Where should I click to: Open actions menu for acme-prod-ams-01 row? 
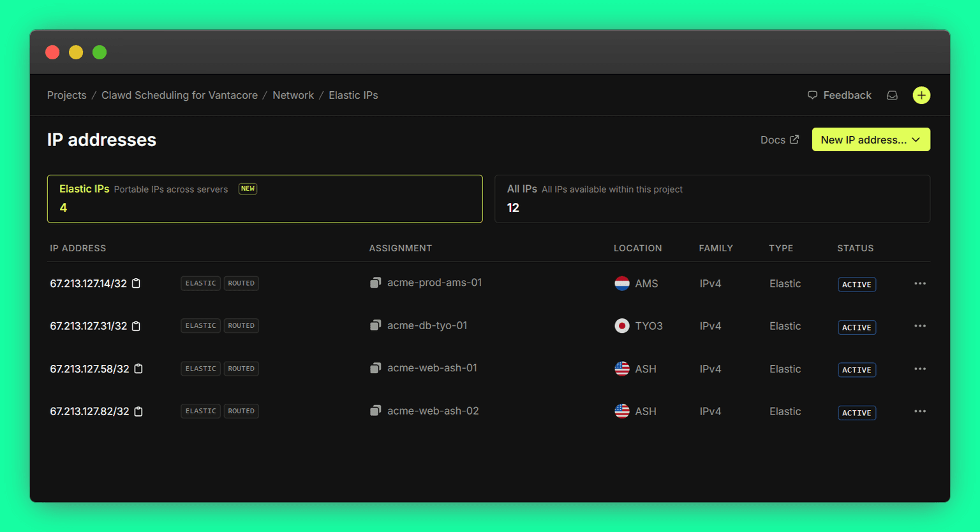(919, 284)
